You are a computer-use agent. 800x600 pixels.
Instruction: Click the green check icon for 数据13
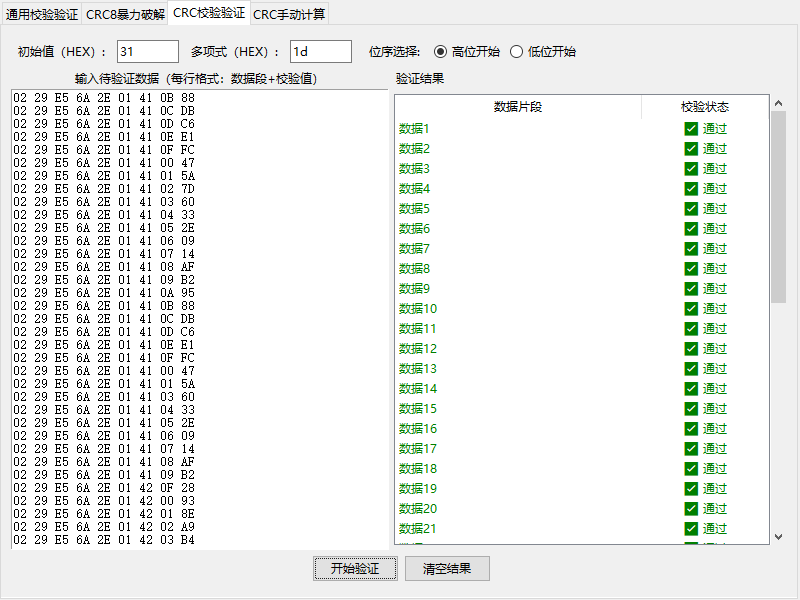(x=691, y=368)
